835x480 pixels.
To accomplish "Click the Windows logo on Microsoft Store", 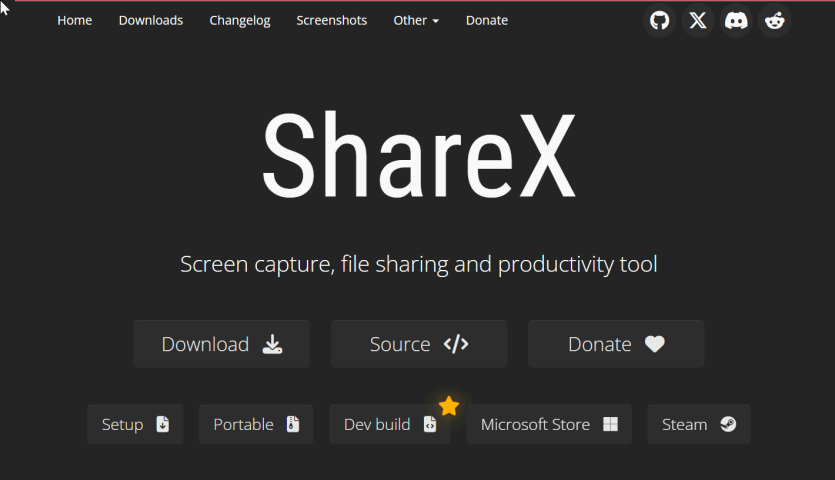I will (x=610, y=424).
